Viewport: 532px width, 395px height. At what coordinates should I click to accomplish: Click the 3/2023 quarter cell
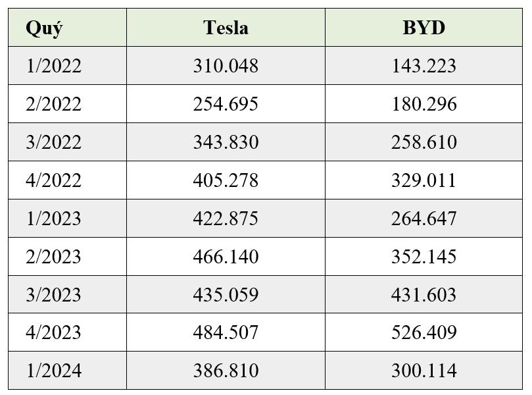coord(54,295)
